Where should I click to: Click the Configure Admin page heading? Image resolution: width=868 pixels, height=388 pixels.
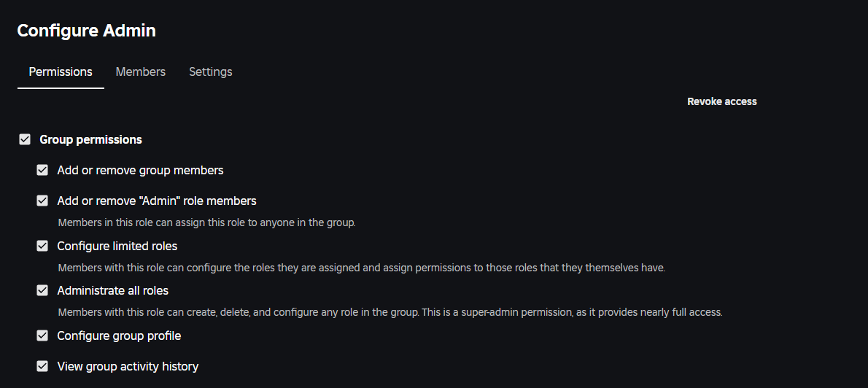(86, 31)
